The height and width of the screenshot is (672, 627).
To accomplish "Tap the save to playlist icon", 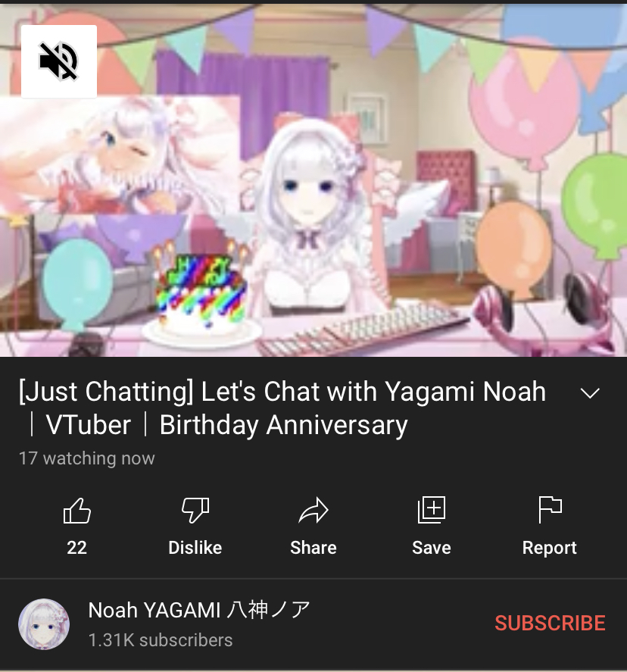I will [432, 510].
